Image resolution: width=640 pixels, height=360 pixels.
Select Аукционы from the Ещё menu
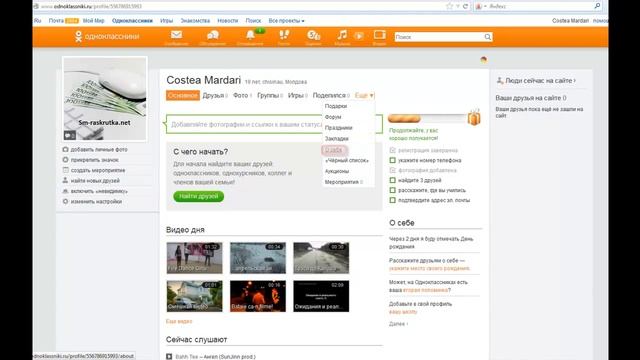coord(337,171)
